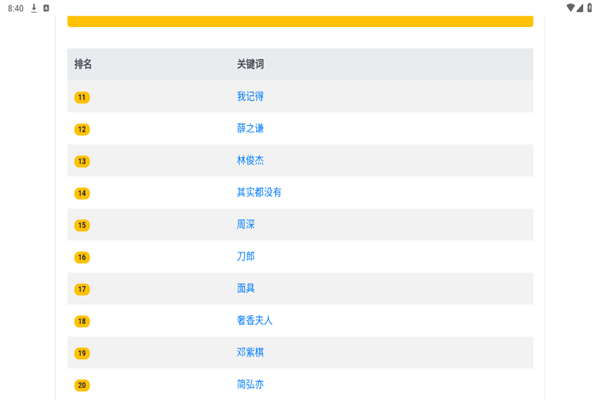Select the 面具 keyword link
Image resolution: width=600 pixels, height=400 pixels.
coord(246,288)
